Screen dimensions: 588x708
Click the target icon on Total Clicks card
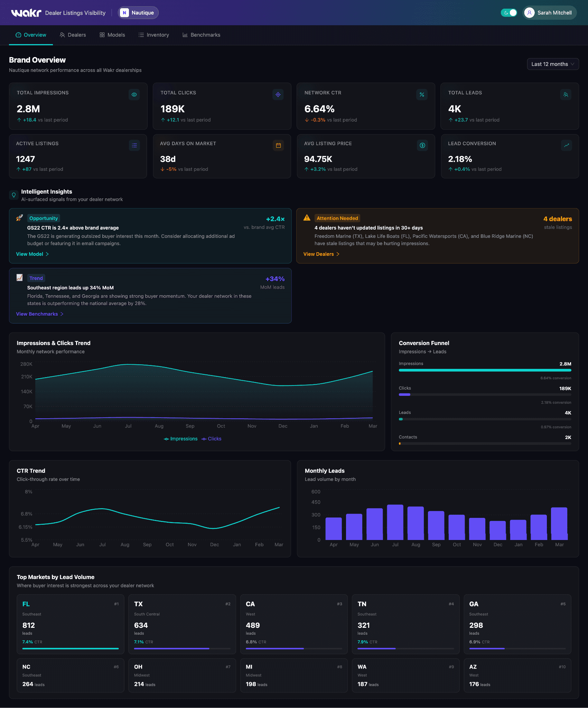coord(278,94)
